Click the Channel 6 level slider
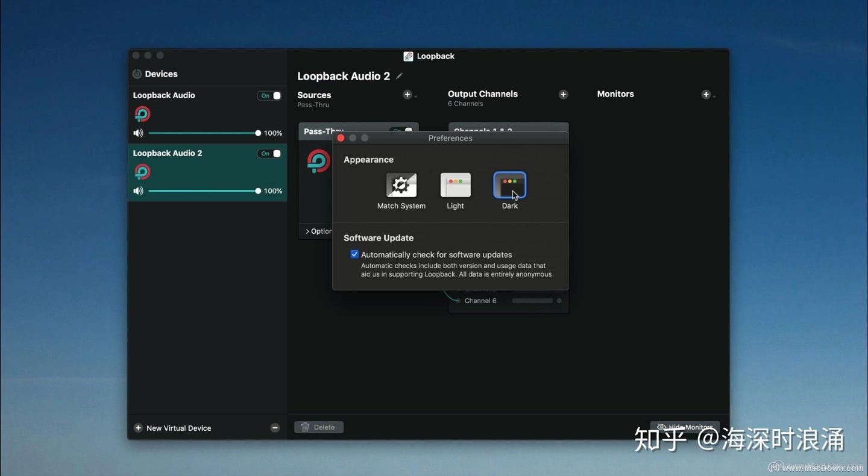This screenshot has height=476, width=868. (x=532, y=300)
